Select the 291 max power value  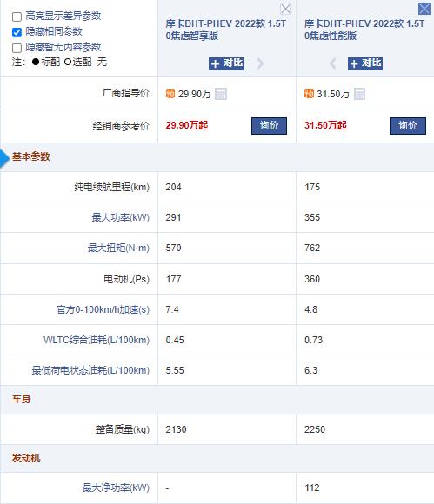[x=173, y=217]
